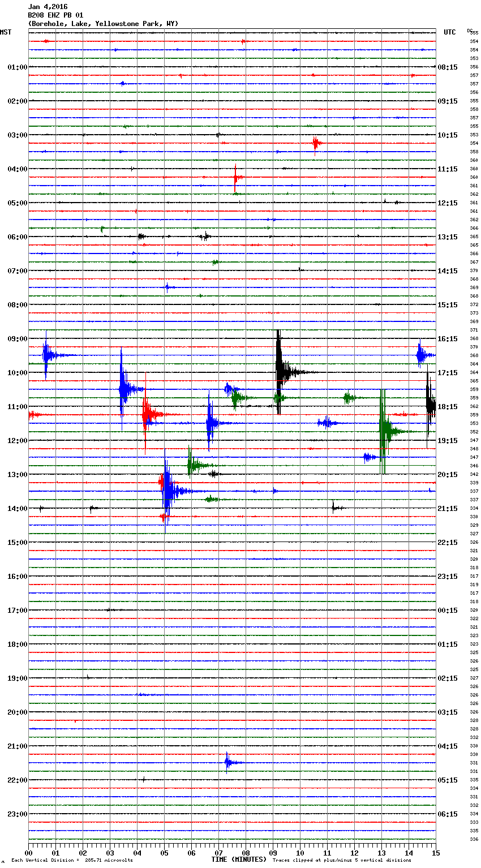The image size is (481, 868).
Task: Select the 07:00 MST row label
Action: [x=18, y=271]
